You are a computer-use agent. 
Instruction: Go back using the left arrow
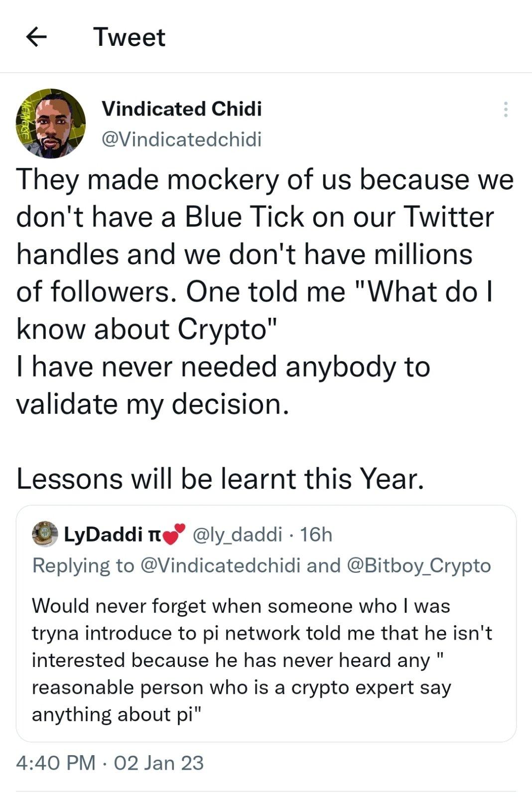(36, 37)
